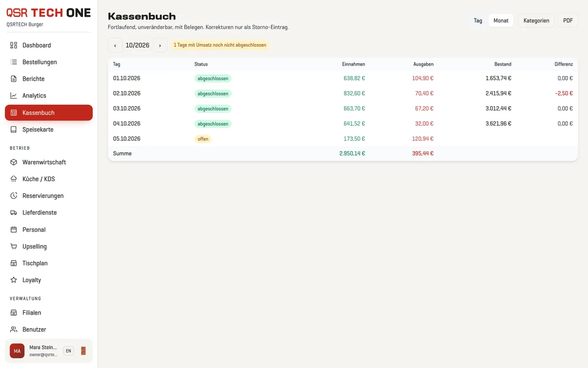
Task: Log out via the door icon
Action: (x=83, y=351)
